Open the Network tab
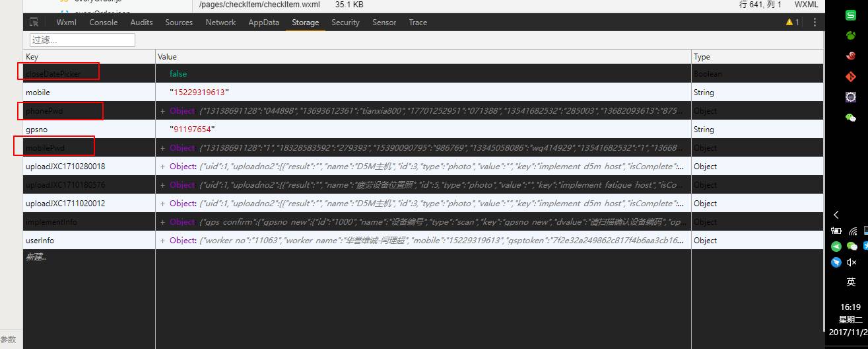This screenshot has width=868, height=349. coord(220,22)
